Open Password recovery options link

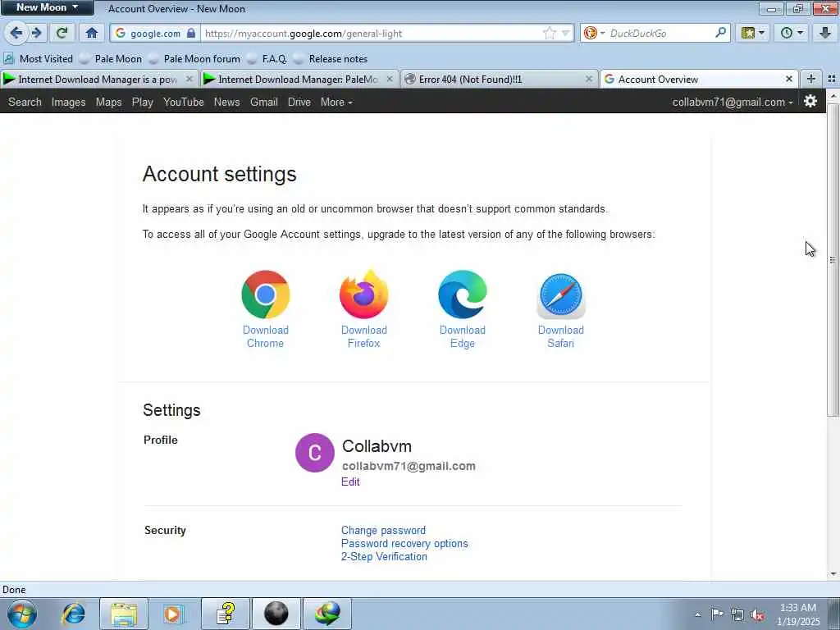coord(404,543)
